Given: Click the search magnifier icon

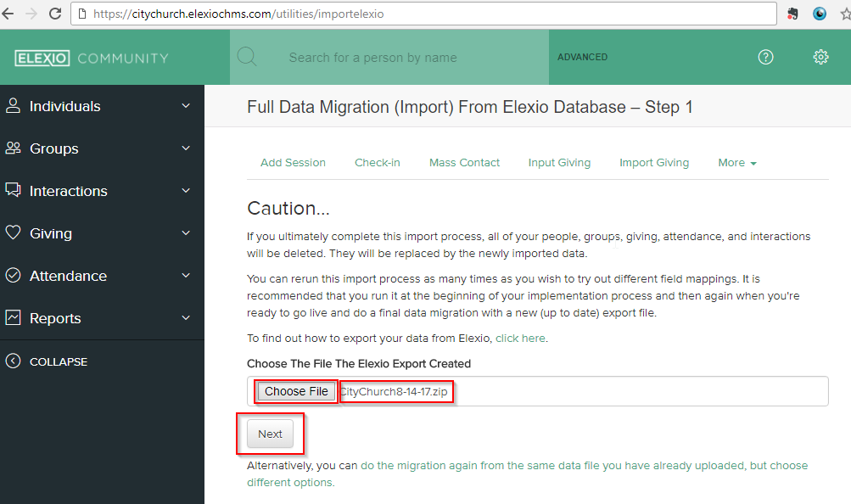Looking at the screenshot, I should (x=247, y=56).
